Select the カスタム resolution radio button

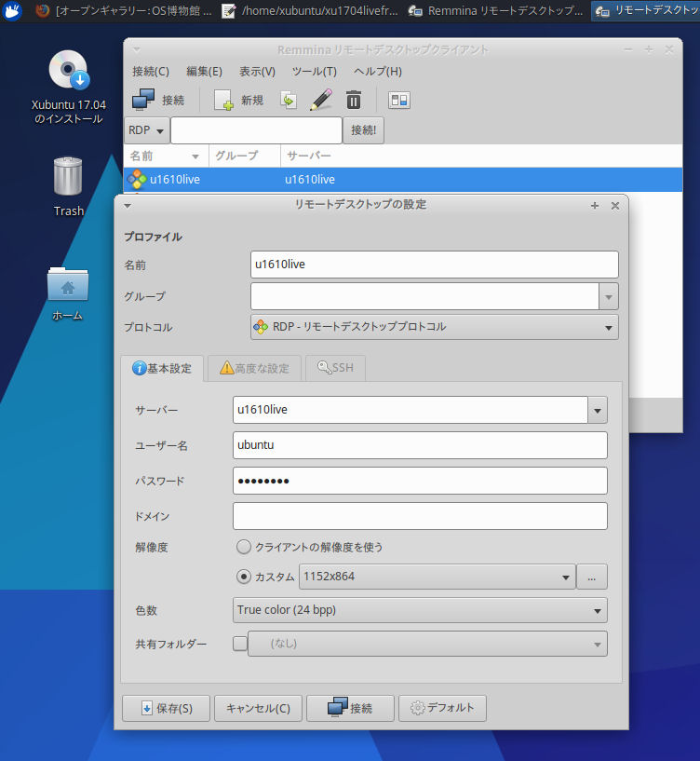coord(244,577)
